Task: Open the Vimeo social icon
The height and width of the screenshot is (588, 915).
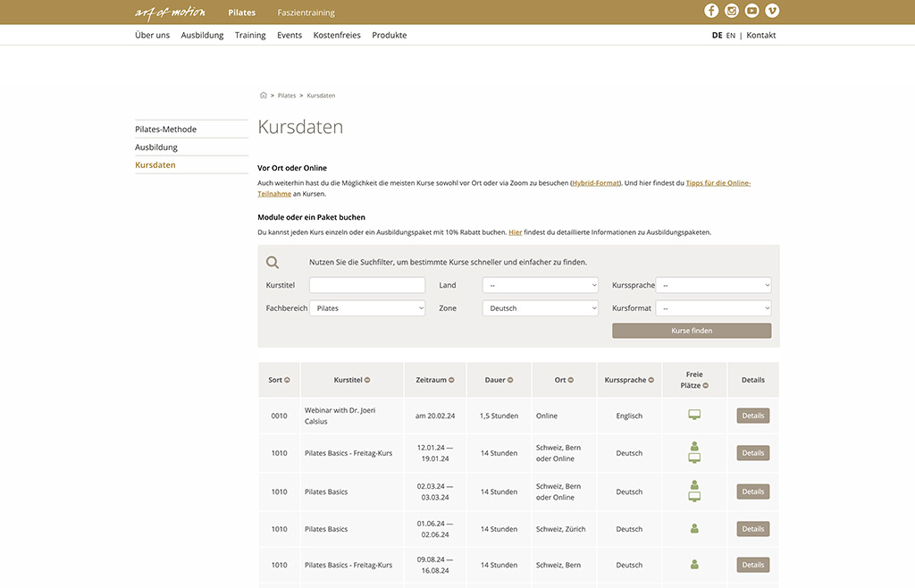Action: tap(772, 11)
